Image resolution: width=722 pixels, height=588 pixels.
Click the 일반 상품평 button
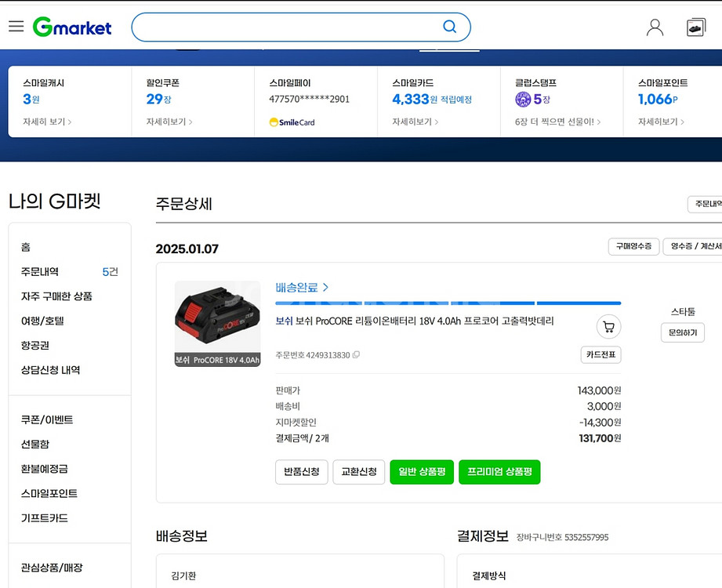tap(422, 472)
